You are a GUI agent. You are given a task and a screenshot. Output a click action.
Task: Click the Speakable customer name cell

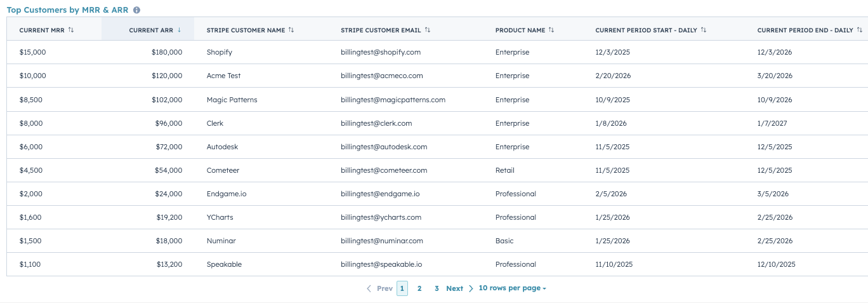click(224, 264)
